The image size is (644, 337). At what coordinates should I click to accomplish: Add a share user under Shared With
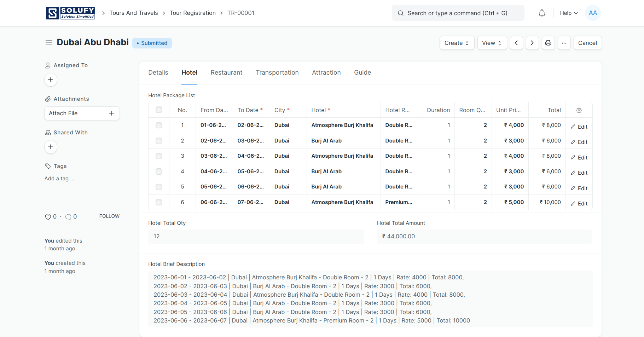pos(51,147)
